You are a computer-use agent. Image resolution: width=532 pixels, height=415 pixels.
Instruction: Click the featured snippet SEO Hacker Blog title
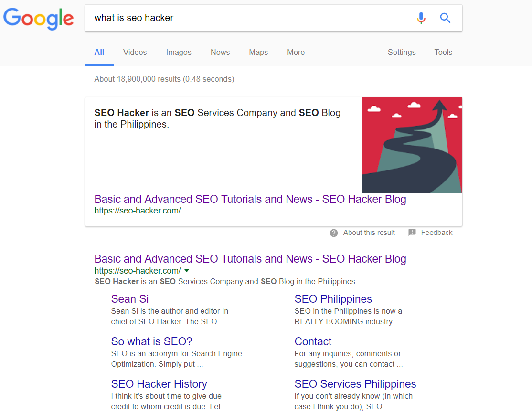pyautogui.click(x=250, y=199)
